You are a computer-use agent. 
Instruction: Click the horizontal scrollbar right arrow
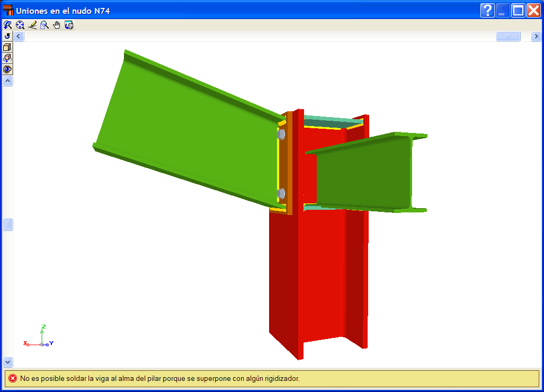[536, 37]
